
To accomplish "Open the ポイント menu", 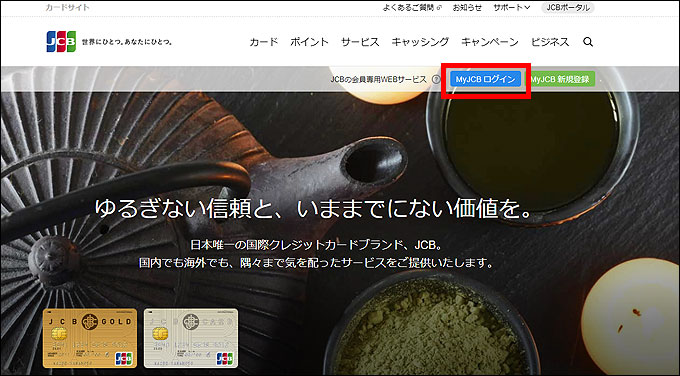I will (309, 42).
